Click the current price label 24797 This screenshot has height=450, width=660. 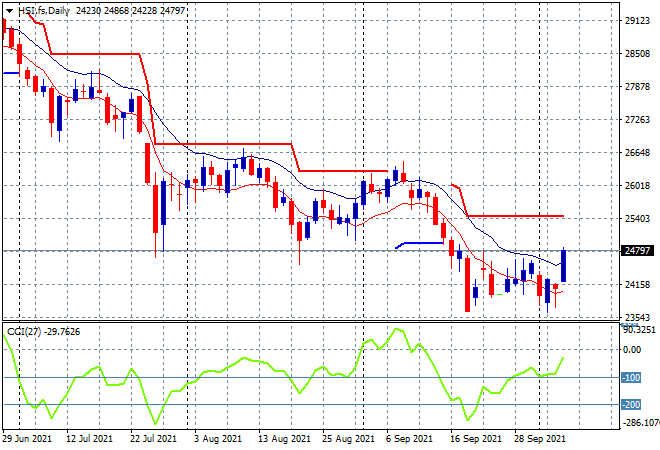[x=638, y=250]
